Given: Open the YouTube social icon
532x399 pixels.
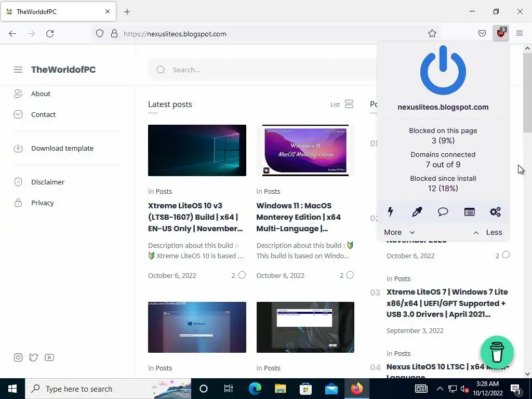Looking at the screenshot, I should tap(49, 357).
